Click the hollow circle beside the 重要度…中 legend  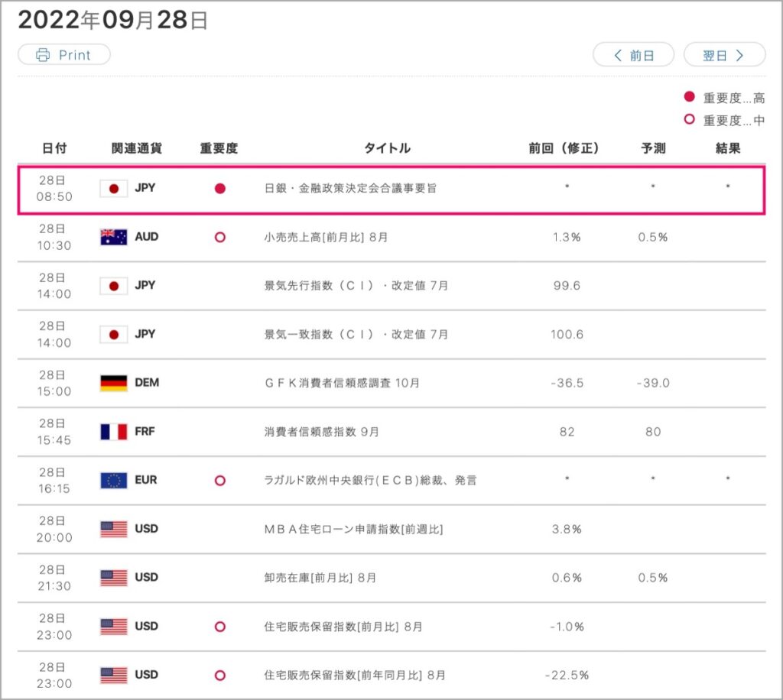(690, 119)
